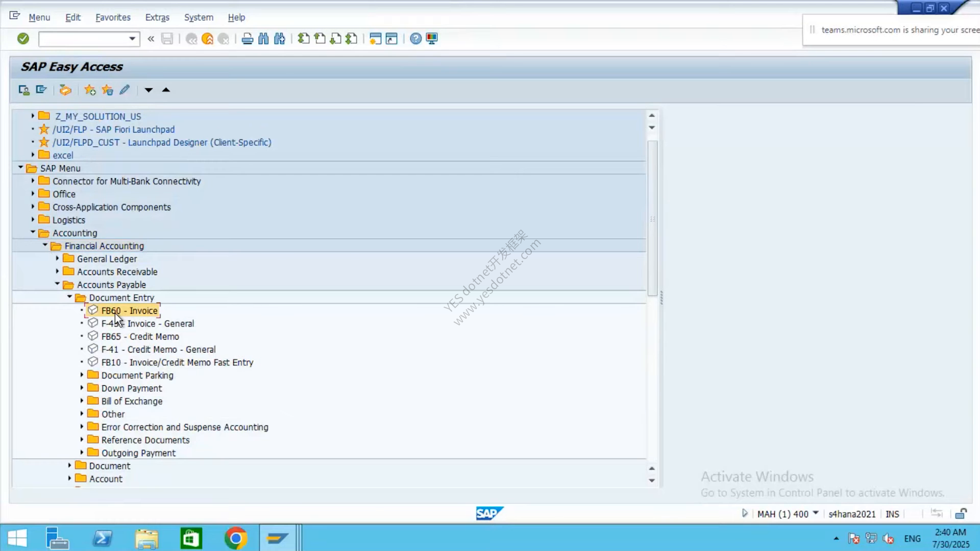Image resolution: width=980 pixels, height=551 pixels.
Task: Click the window menu icon beside Menu
Action: [x=15, y=16]
